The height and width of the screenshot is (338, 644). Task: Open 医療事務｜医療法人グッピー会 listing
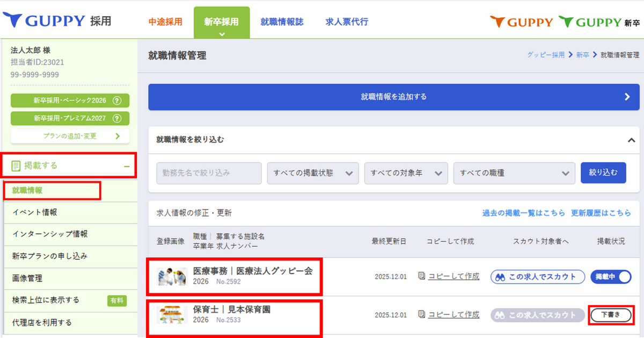tap(252, 271)
